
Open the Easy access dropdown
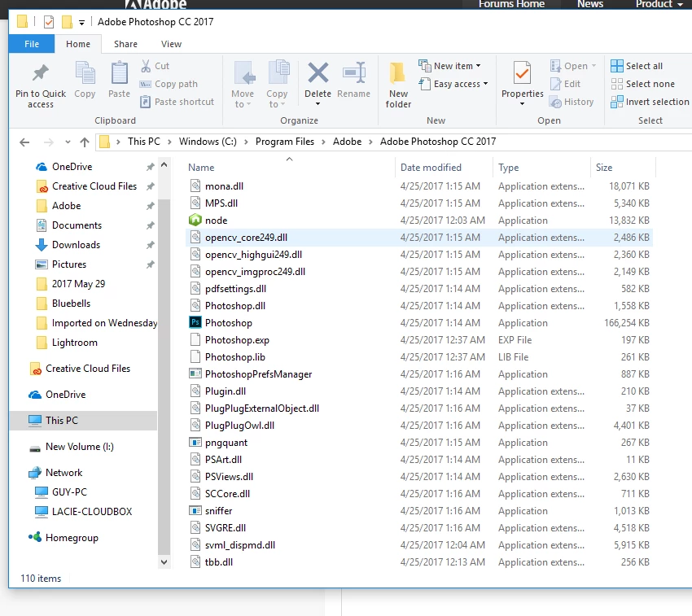tap(485, 84)
